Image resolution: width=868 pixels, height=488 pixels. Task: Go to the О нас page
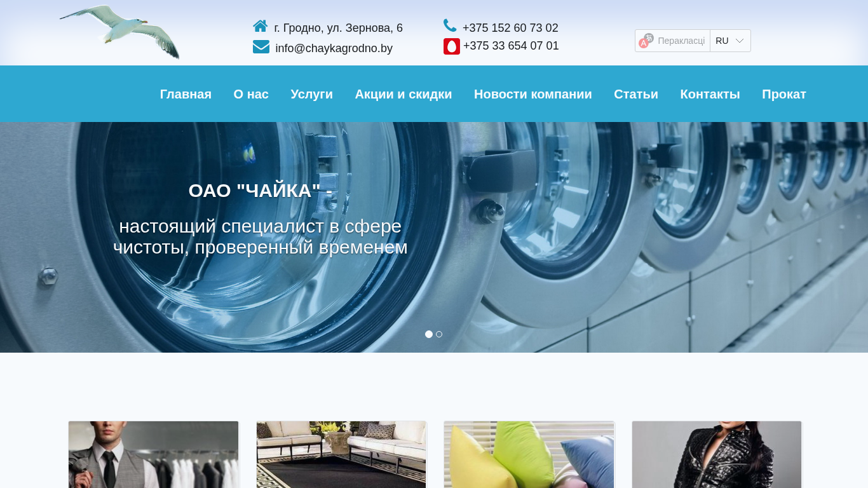pyautogui.click(x=251, y=94)
